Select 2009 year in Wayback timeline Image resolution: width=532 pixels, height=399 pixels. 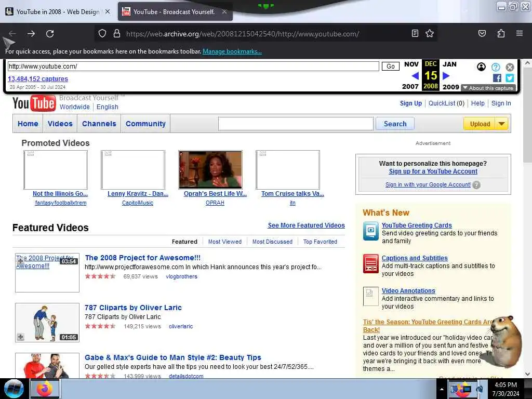(450, 87)
